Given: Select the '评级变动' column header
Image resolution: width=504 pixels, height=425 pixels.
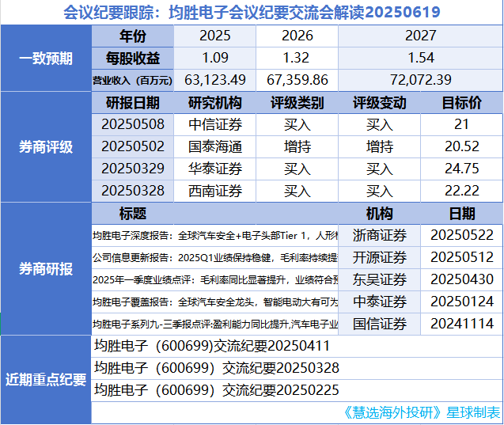Looking at the screenshot, I should click(x=379, y=103).
